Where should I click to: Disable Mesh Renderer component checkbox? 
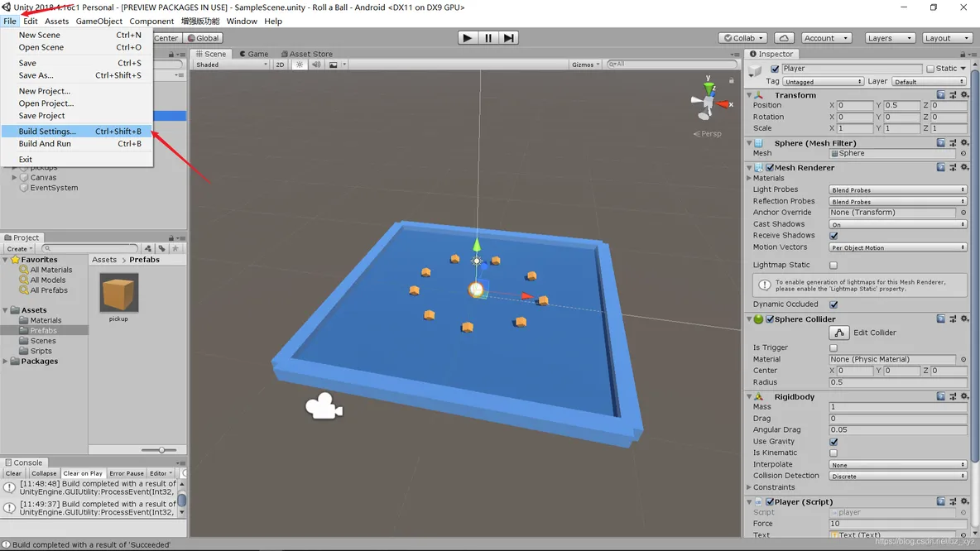pyautogui.click(x=770, y=167)
